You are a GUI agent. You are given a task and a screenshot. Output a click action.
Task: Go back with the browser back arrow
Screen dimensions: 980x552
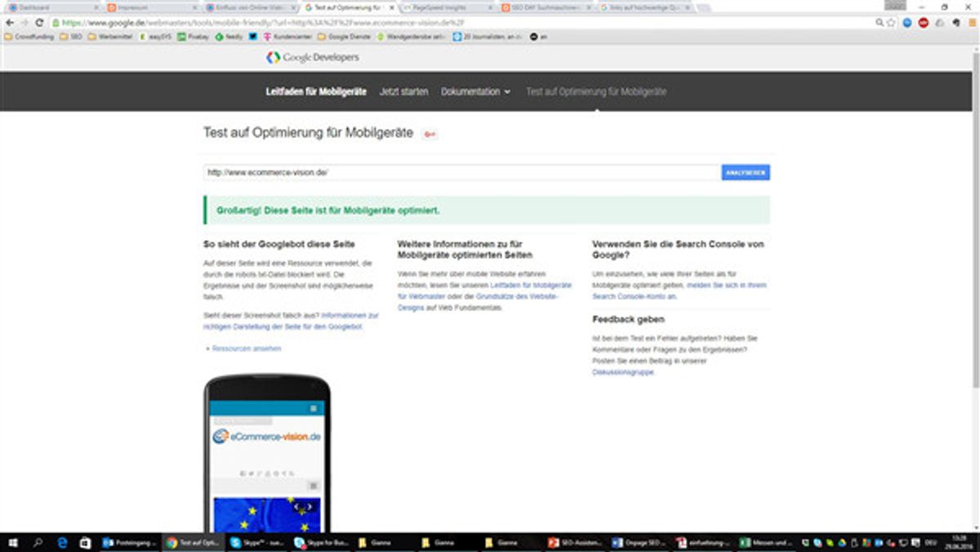pos(9,23)
